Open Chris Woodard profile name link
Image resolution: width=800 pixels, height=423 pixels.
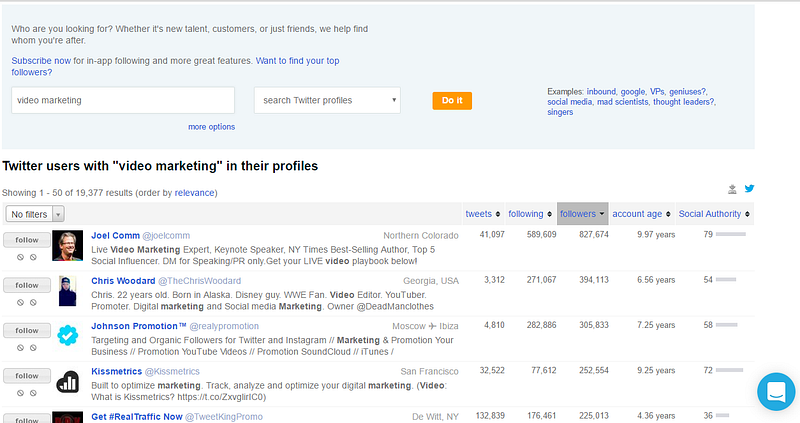[123, 281]
